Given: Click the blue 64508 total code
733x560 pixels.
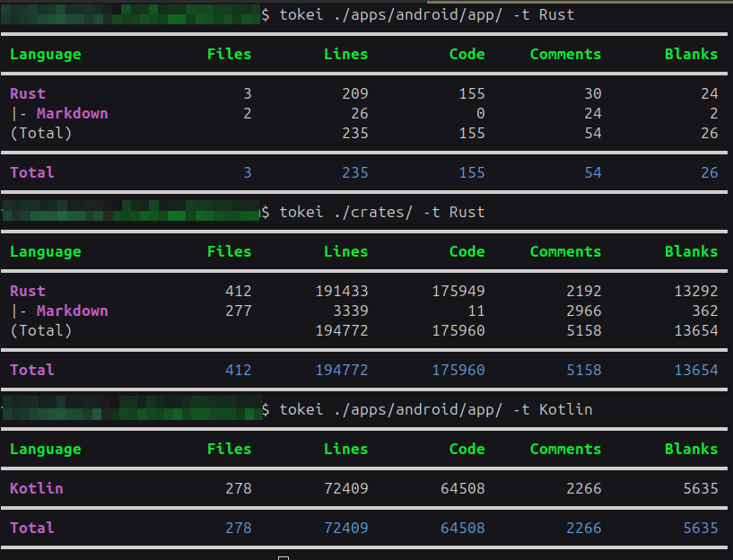Looking at the screenshot, I should click(463, 529).
